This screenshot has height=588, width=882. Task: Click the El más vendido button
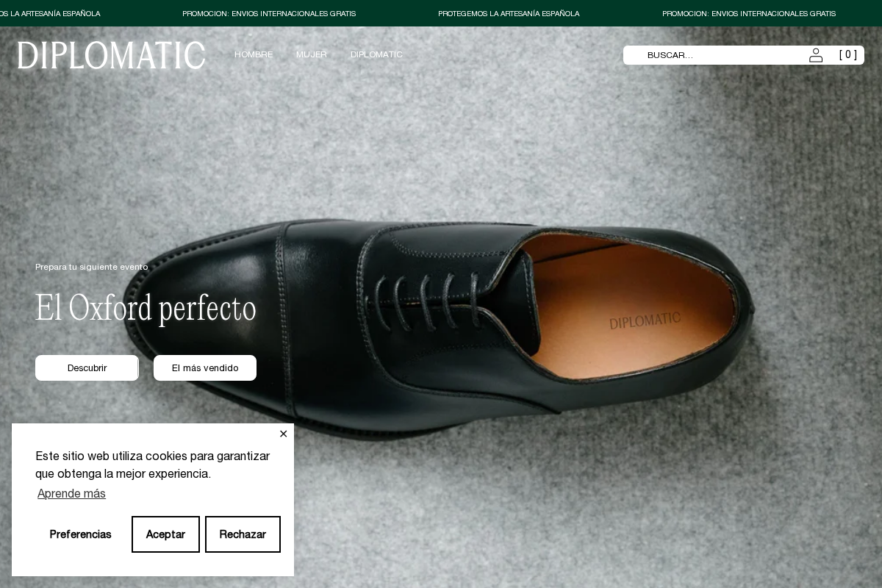click(x=205, y=367)
